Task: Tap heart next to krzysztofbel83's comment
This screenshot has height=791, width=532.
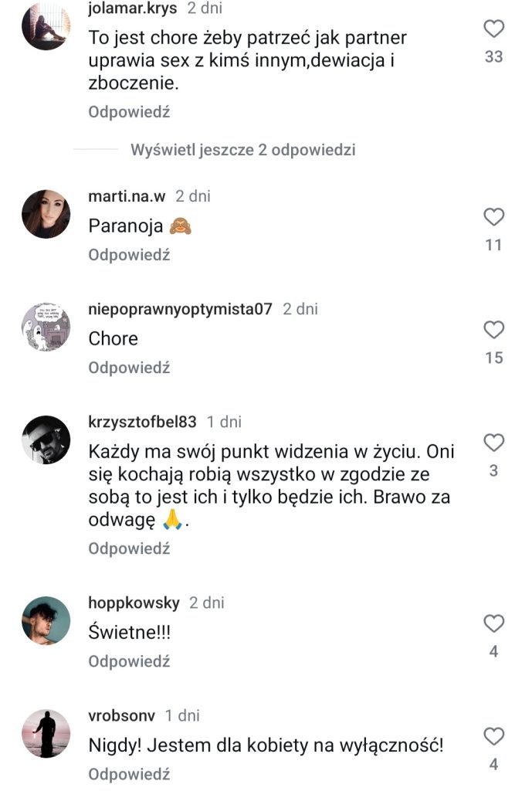Action: pyautogui.click(x=493, y=443)
